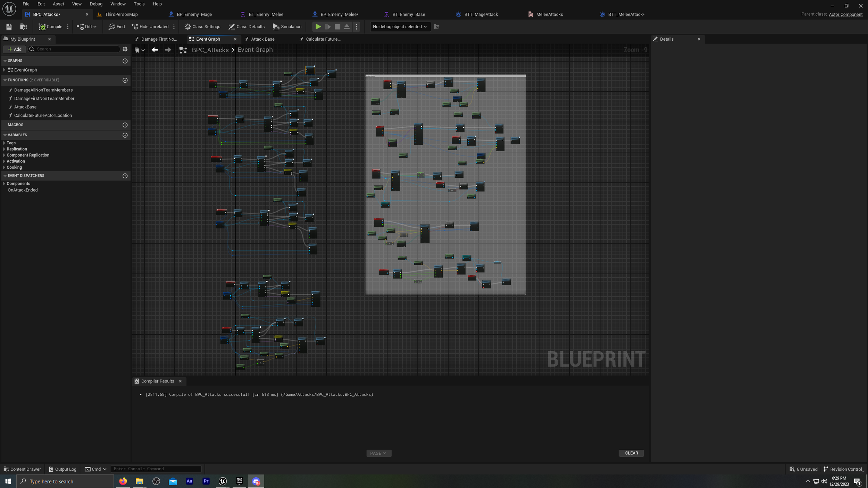Add a new event dispatcher plus icon

125,176
